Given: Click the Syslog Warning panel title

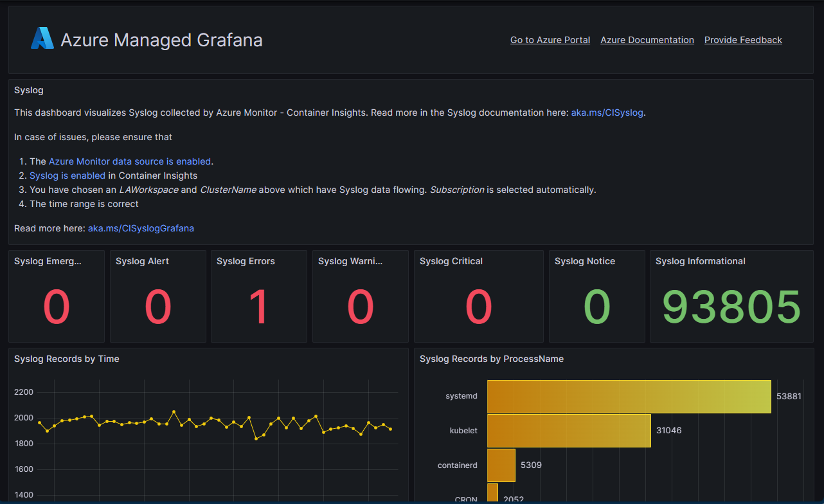Looking at the screenshot, I should point(350,261).
